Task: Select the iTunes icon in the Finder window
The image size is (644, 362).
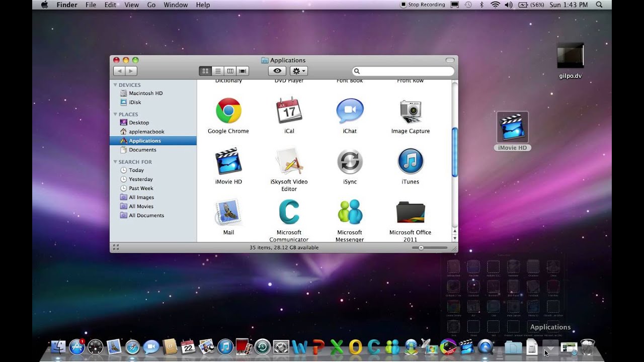Action: (411, 161)
